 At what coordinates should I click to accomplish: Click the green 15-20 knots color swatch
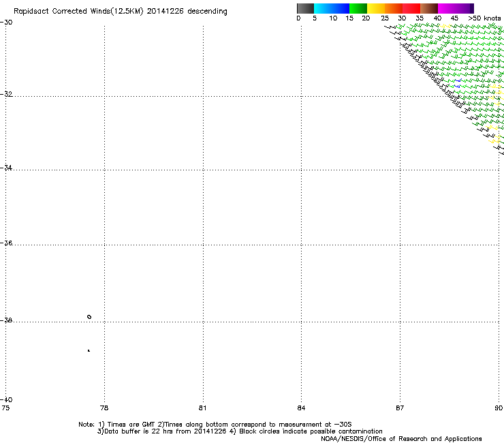pyautogui.click(x=358, y=8)
